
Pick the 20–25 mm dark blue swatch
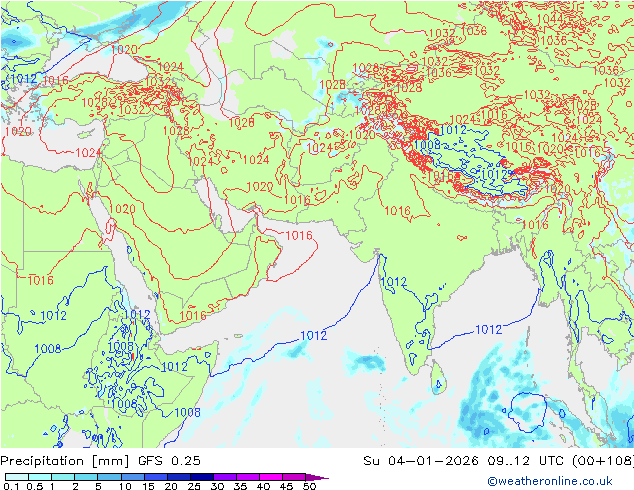[x=178, y=477]
